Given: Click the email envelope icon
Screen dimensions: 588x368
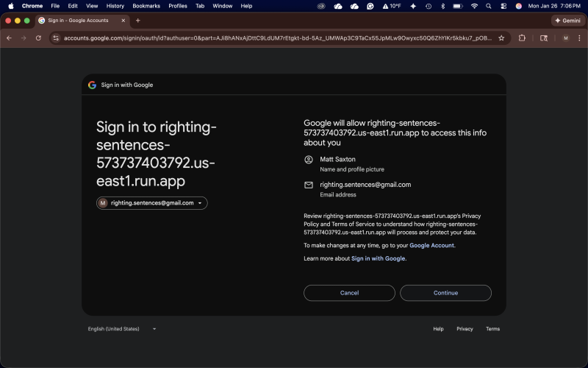Looking at the screenshot, I should (308, 185).
